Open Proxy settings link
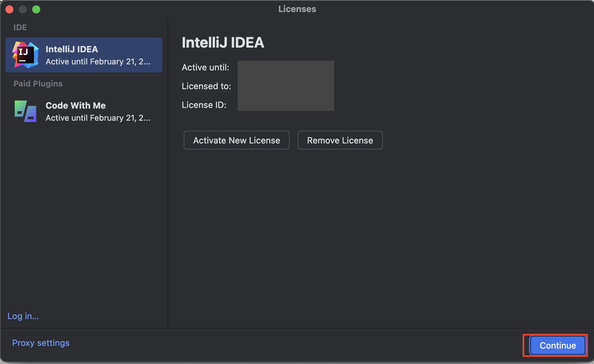The height and width of the screenshot is (364, 594). [x=41, y=343]
